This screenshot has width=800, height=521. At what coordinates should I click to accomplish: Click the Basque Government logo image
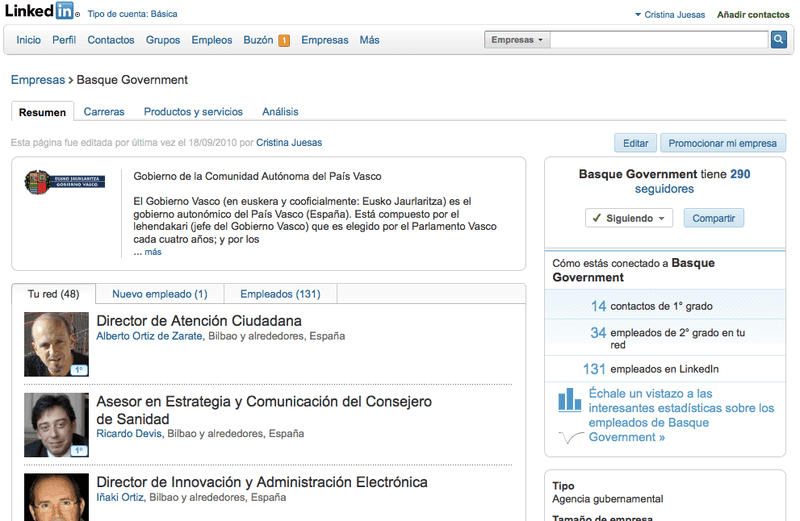click(x=65, y=182)
